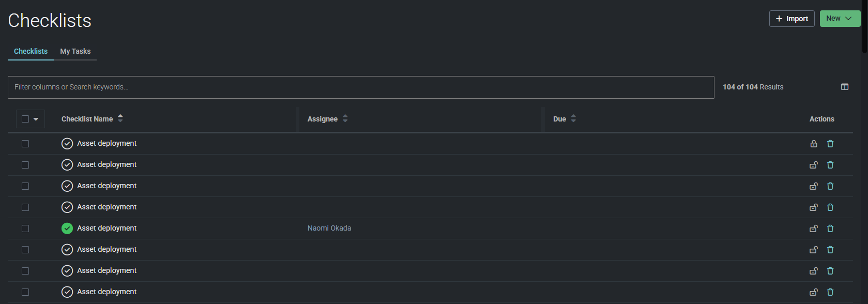Click the trash icon in last visible row
Screen dimensions: 868x304
click(x=830, y=292)
